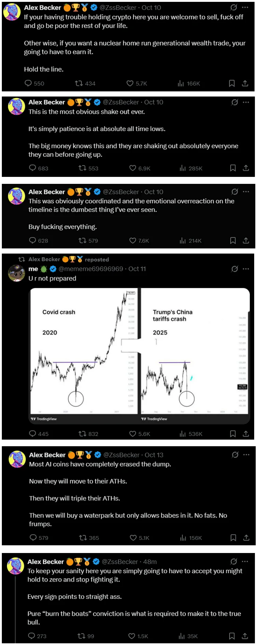Image resolution: width=256 pixels, height=644 pixels.
Task: Open the @ZssBecker handle on the 48m tweet
Action: coord(120,561)
